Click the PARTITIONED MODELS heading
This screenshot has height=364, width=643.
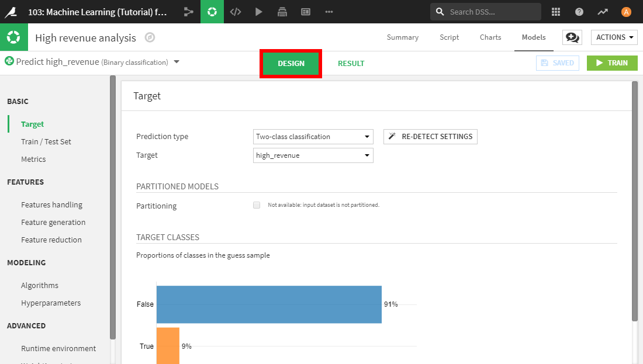177,186
